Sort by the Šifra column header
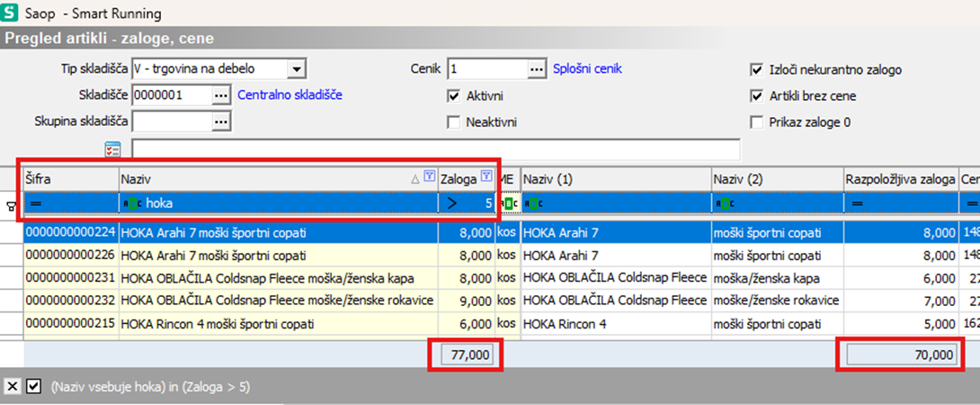 71,180
